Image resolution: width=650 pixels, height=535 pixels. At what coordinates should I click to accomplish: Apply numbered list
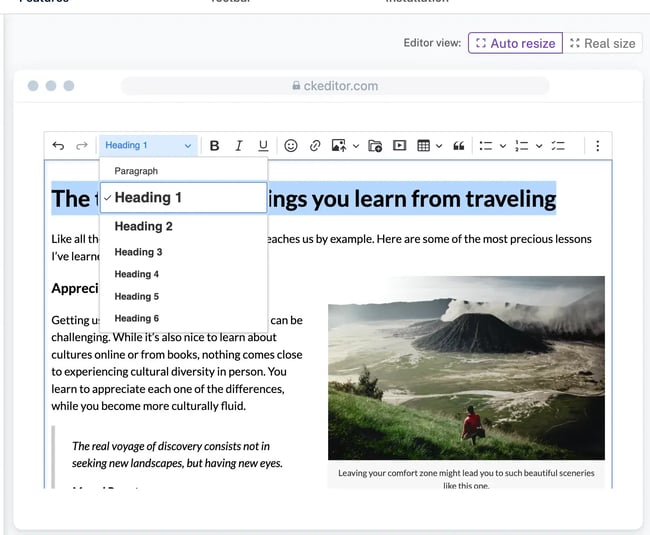pyautogui.click(x=521, y=145)
